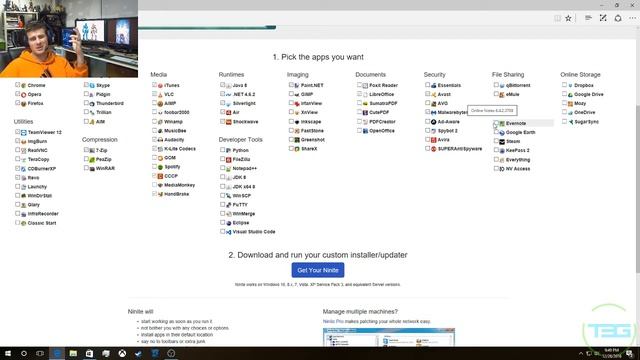Click the Python icon
The width and height of the screenshot is (640, 360).
click(229, 151)
